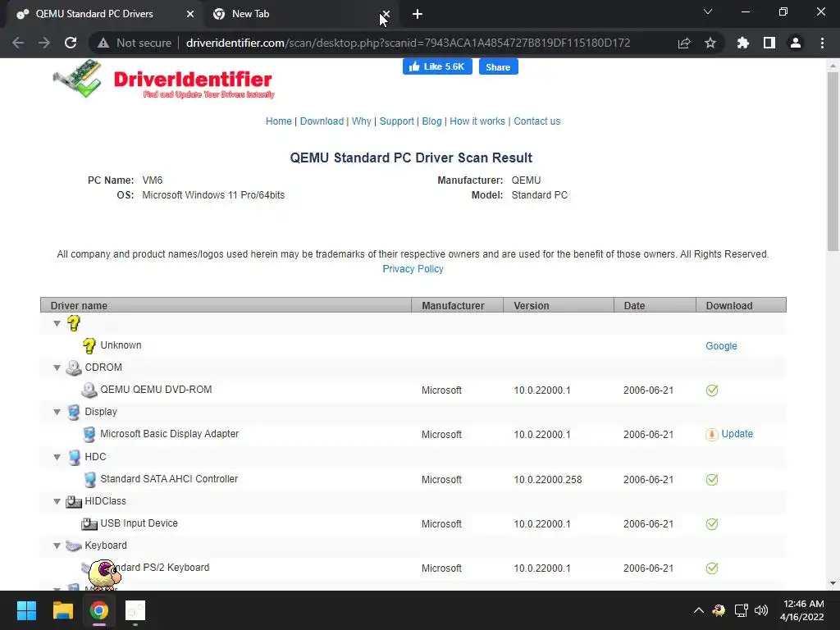This screenshot has height=630, width=840.
Task: Click the Unknown device question mark icon
Action: tap(89, 345)
